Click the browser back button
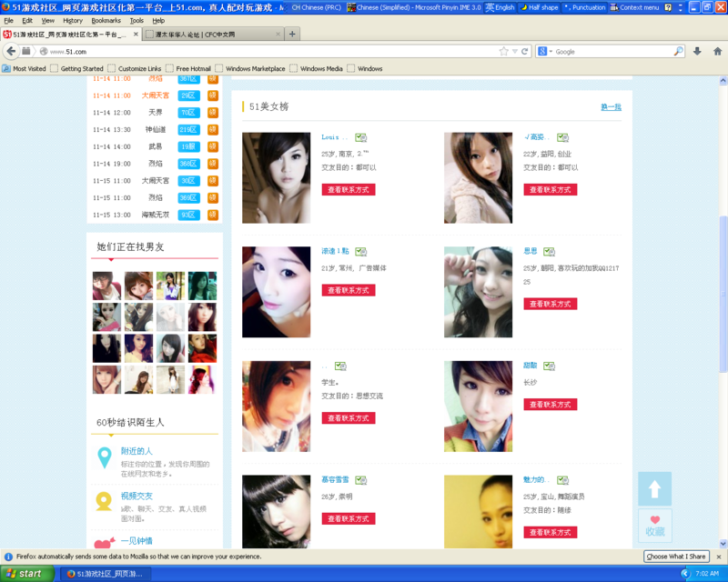The height and width of the screenshot is (582, 728). click(12, 51)
